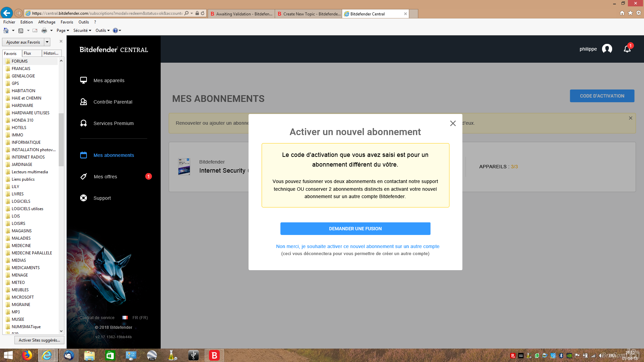Close the Favoris side panel
The image size is (644, 362).
(x=61, y=41)
